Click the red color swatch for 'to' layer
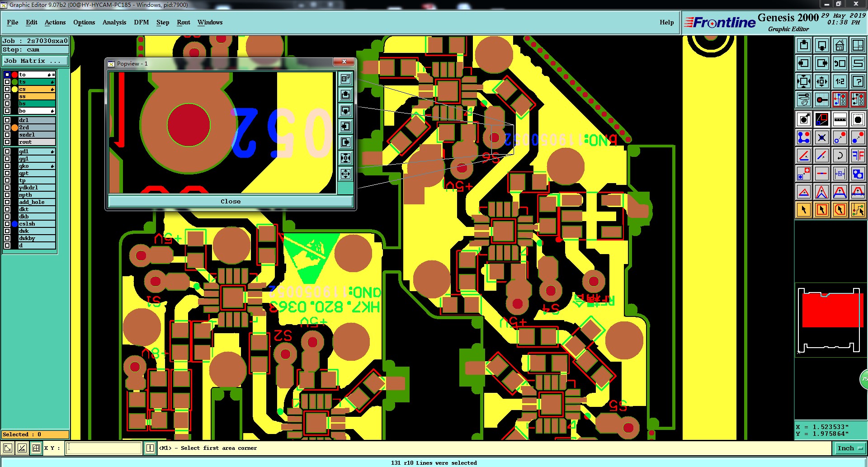Image resolution: width=868 pixels, height=467 pixels. point(14,75)
